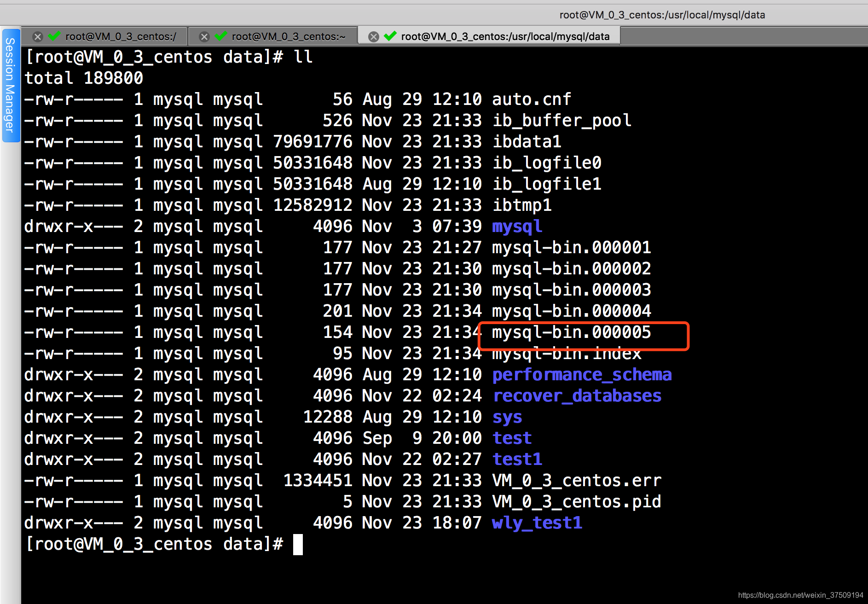Click the VM_0_3_centos.pid file name
The image size is (868, 604).
[577, 501]
